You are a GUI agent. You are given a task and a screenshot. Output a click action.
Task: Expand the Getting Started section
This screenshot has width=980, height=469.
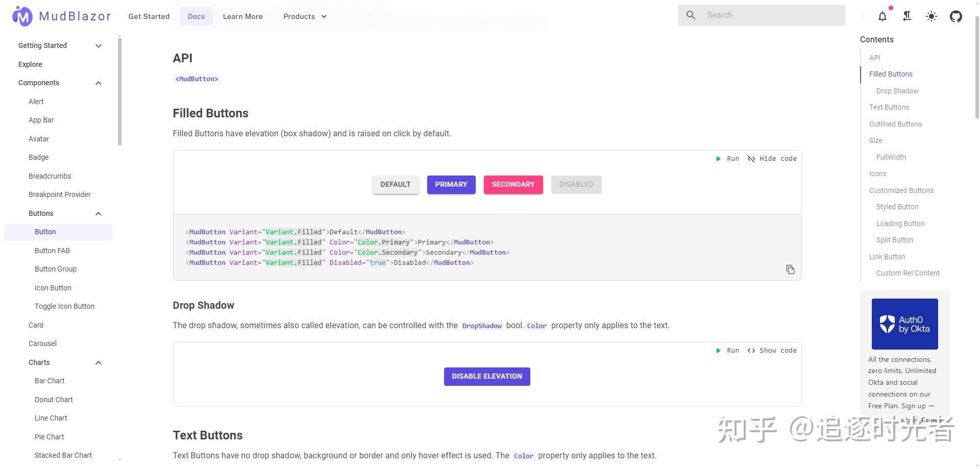pos(99,46)
